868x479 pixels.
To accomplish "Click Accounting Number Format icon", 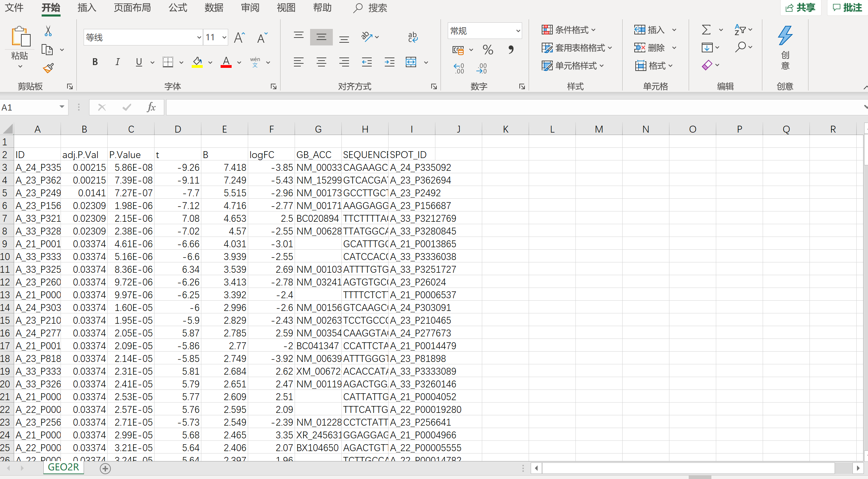I will [458, 50].
